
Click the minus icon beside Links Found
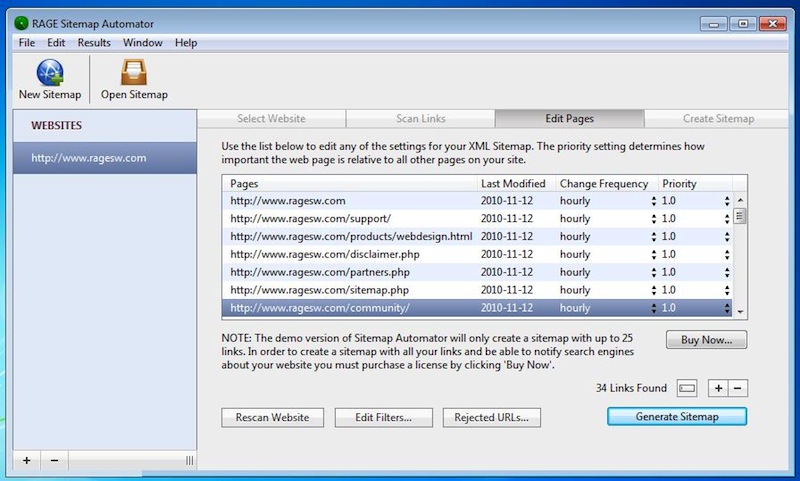[738, 388]
